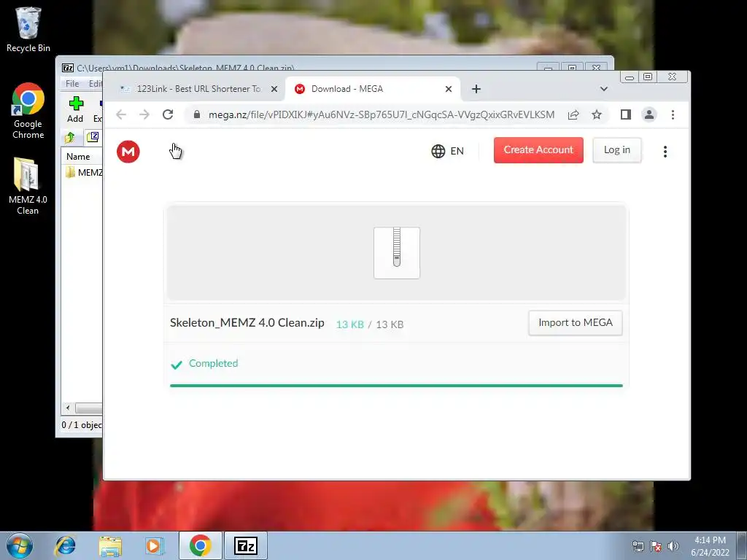Viewport: 747px width, 560px height.
Task: Reload the MEGA page
Action: [x=168, y=114]
